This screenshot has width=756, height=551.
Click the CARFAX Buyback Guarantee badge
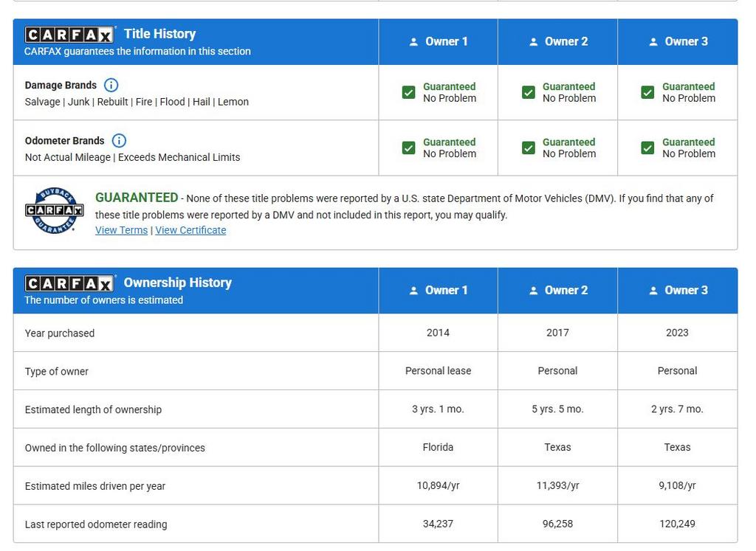[x=54, y=210]
